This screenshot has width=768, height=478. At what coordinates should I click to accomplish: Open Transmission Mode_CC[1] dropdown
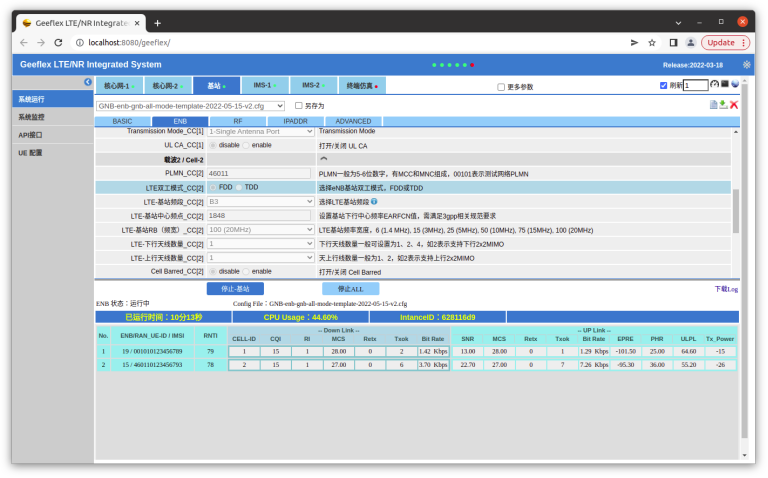point(261,131)
